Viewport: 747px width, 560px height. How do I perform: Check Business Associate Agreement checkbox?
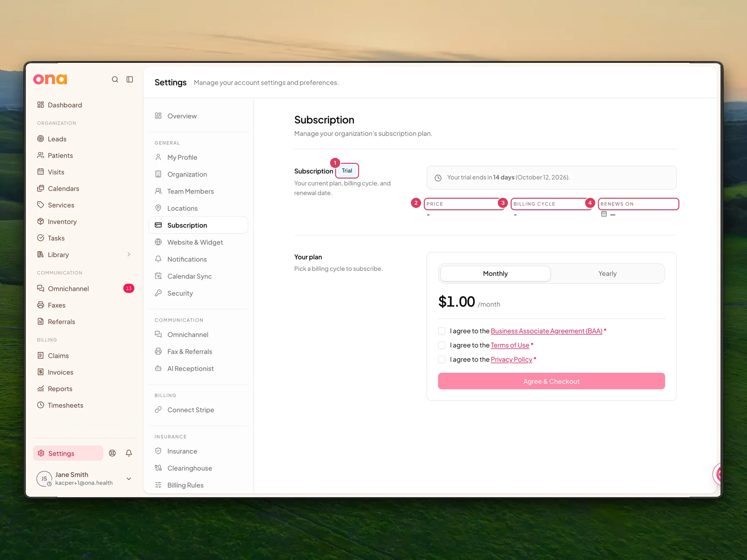(442, 331)
